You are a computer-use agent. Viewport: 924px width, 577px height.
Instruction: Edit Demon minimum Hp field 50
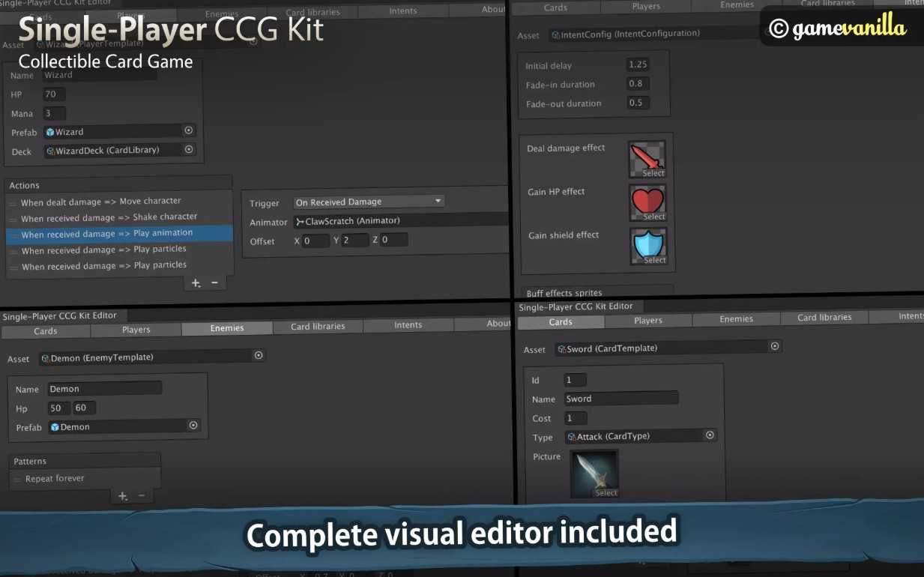(x=58, y=408)
